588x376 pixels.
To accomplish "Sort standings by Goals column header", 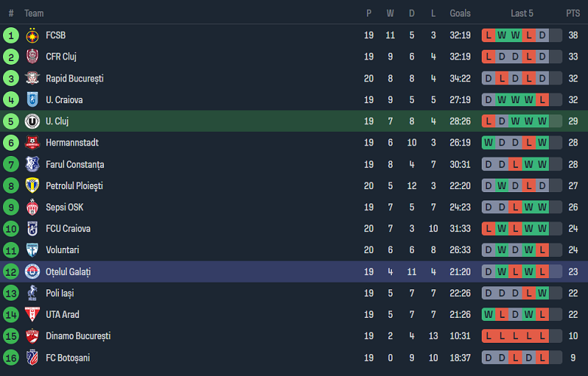I will tap(460, 14).
